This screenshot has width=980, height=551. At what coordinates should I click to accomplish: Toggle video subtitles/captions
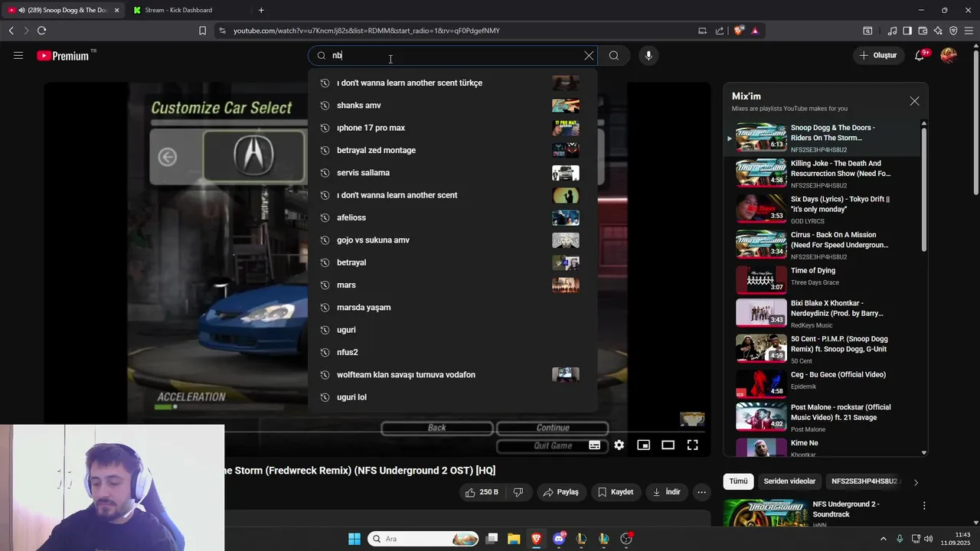click(594, 445)
